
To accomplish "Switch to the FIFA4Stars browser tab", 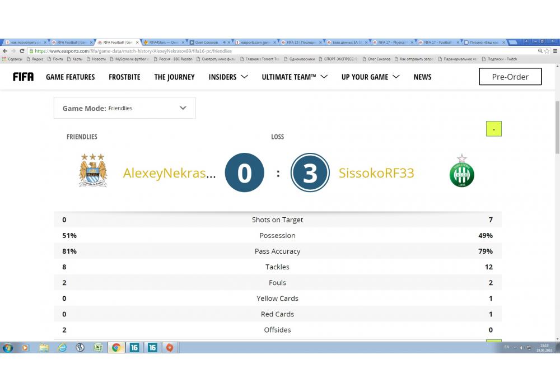I will [x=162, y=42].
